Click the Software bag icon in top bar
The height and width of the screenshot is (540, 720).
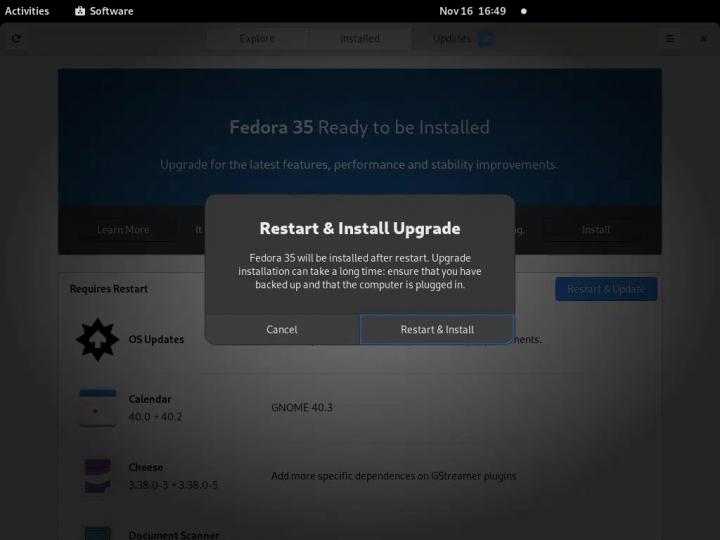(x=80, y=11)
